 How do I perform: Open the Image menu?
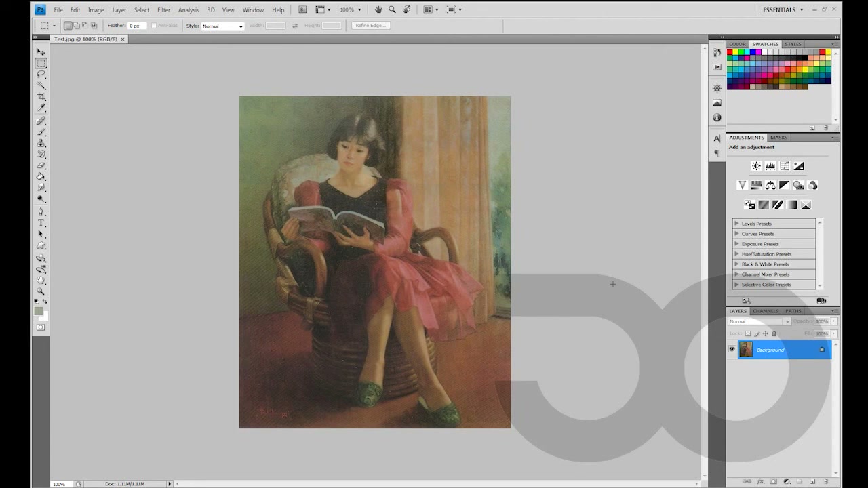(x=96, y=10)
